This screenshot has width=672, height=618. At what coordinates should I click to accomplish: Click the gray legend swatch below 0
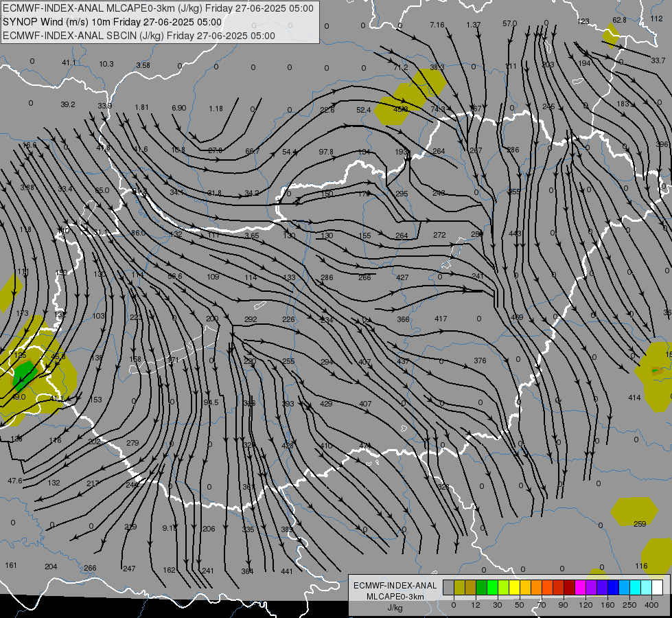448,588
